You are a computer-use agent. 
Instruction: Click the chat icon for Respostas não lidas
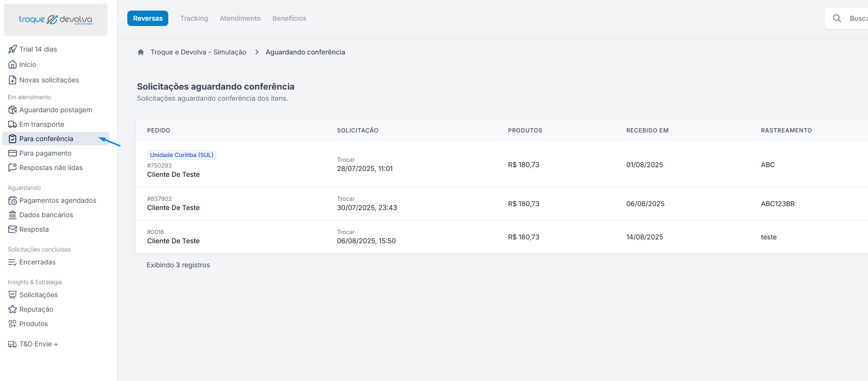[x=13, y=168]
